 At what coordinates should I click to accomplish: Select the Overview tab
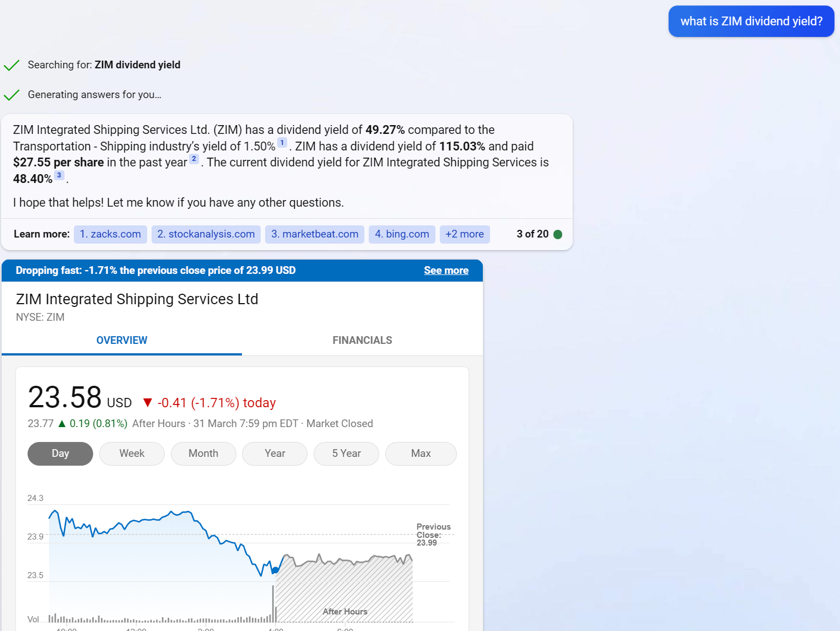pos(122,341)
